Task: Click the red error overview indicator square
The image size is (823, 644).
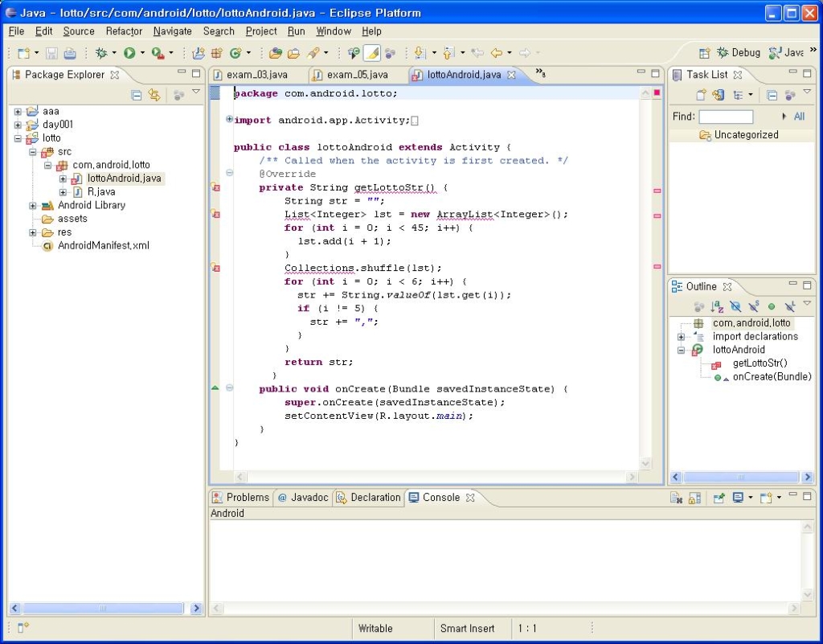Action: [x=657, y=93]
